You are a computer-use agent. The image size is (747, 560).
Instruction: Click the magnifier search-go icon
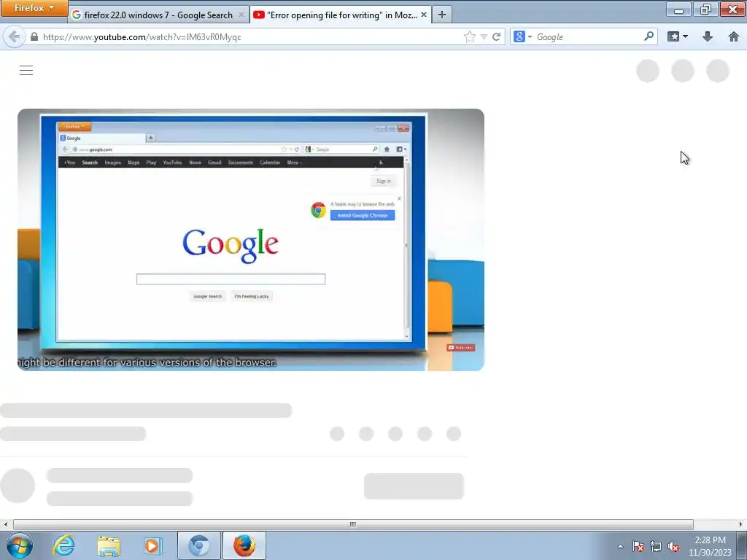tap(649, 36)
